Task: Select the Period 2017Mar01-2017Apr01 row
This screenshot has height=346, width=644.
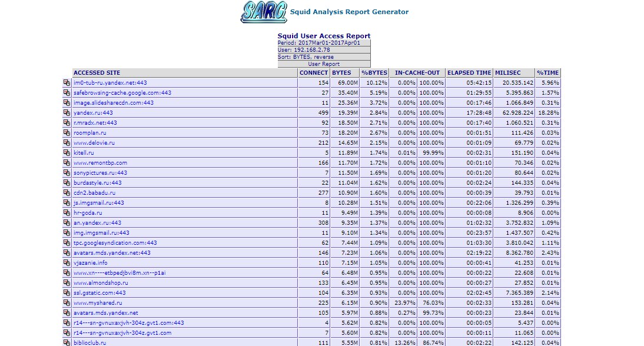Action: pos(324,43)
